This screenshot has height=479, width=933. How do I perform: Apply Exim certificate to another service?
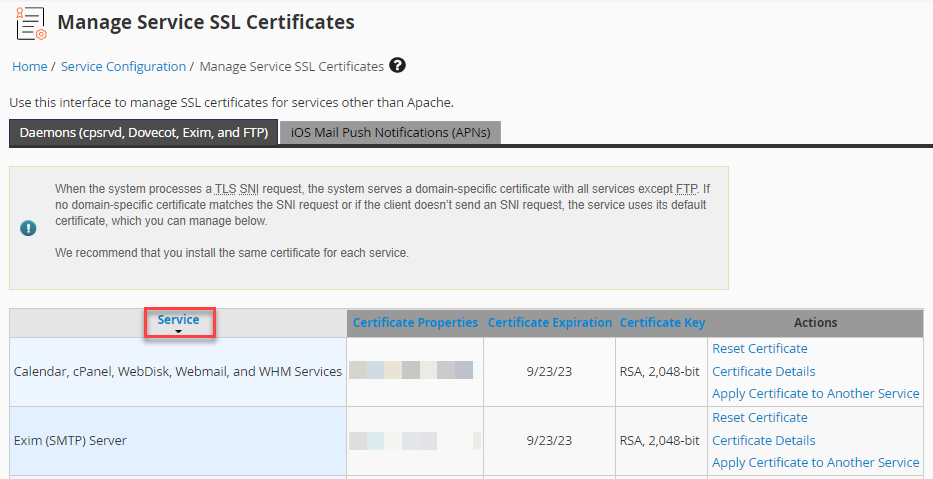point(815,462)
